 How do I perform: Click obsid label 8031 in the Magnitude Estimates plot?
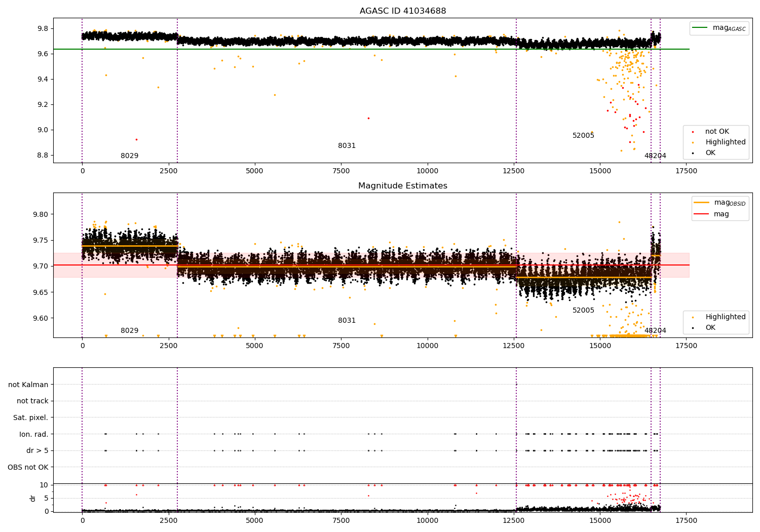[347, 321]
